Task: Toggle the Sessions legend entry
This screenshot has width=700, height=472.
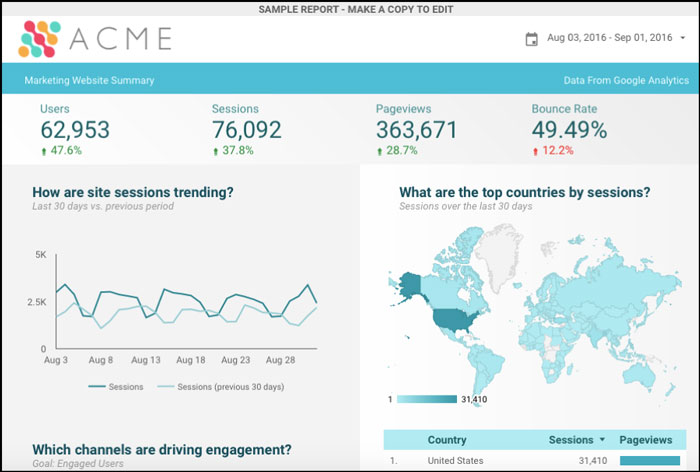Action: (x=116, y=387)
